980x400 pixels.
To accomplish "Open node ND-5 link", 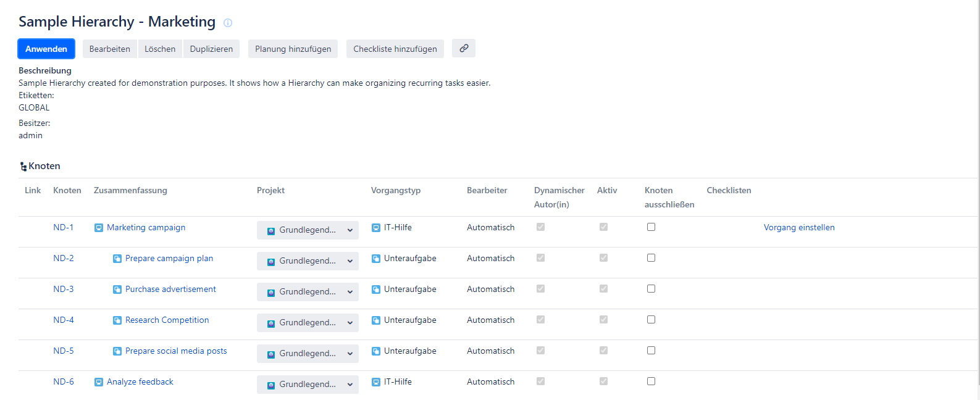I will pos(64,351).
